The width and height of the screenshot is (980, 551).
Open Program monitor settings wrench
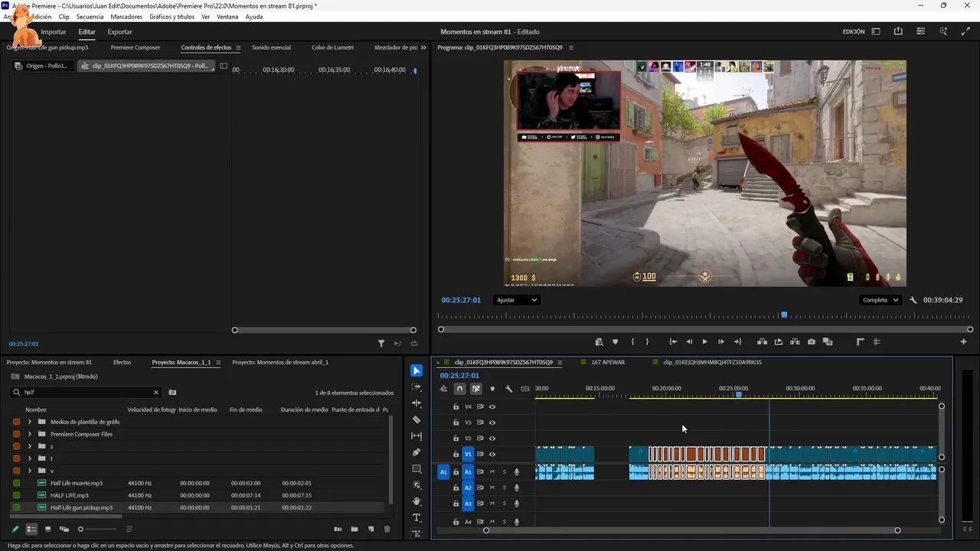pyautogui.click(x=913, y=300)
